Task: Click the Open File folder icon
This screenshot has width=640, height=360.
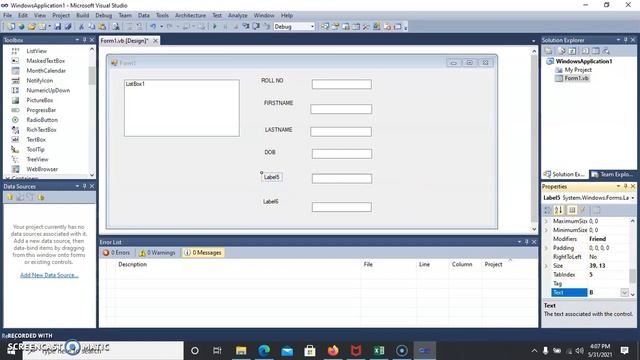Action: [31, 27]
